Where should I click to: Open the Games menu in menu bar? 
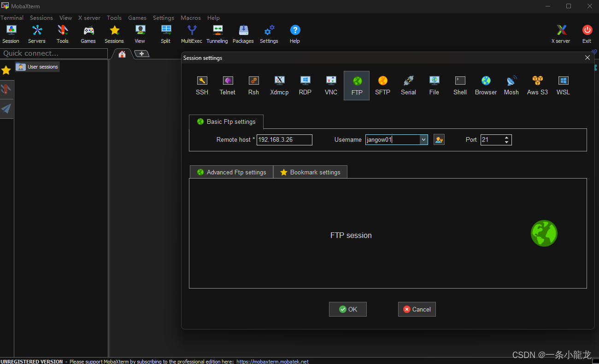pyautogui.click(x=137, y=17)
